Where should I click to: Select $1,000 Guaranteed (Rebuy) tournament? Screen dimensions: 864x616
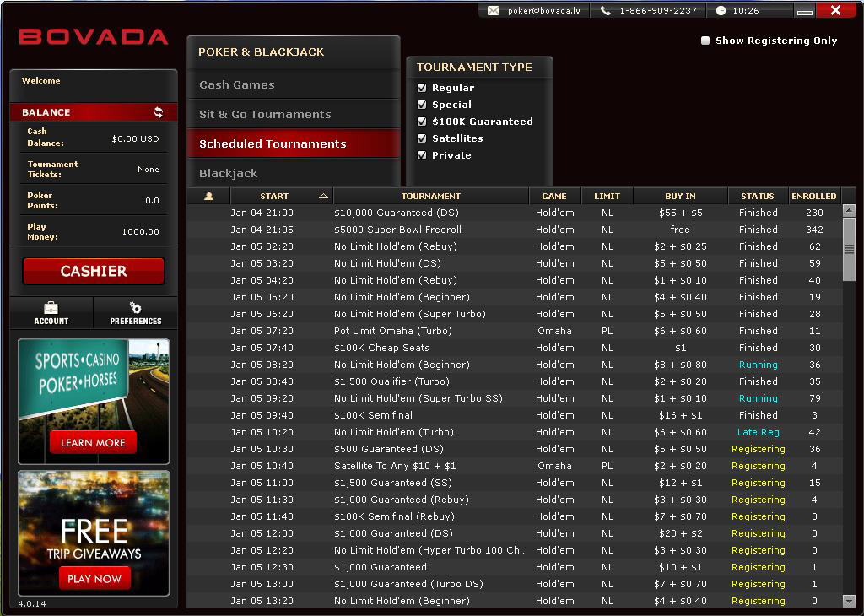pyautogui.click(x=514, y=500)
